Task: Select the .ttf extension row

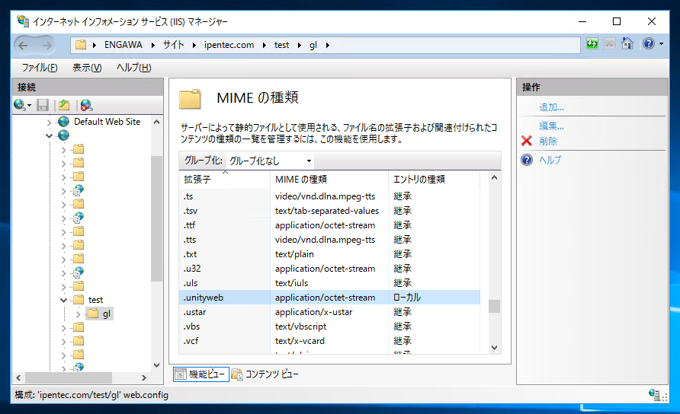Action: coord(330,225)
